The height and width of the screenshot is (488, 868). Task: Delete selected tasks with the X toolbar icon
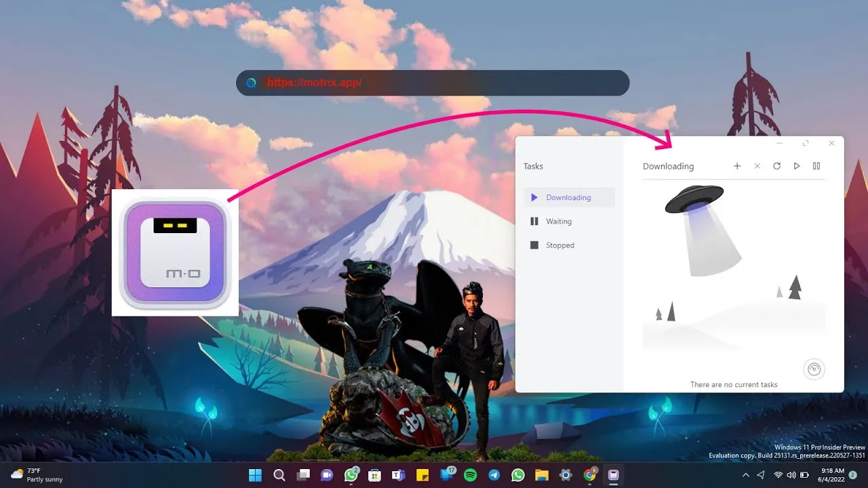pos(757,166)
